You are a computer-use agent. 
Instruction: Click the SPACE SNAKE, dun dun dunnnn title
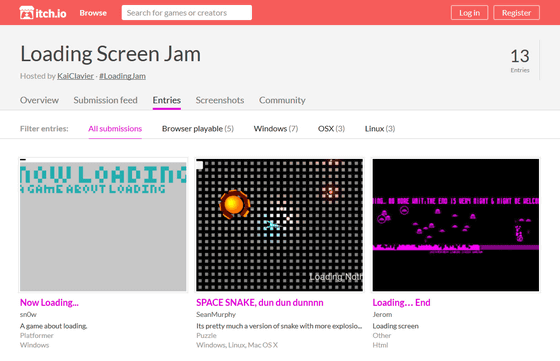click(260, 303)
